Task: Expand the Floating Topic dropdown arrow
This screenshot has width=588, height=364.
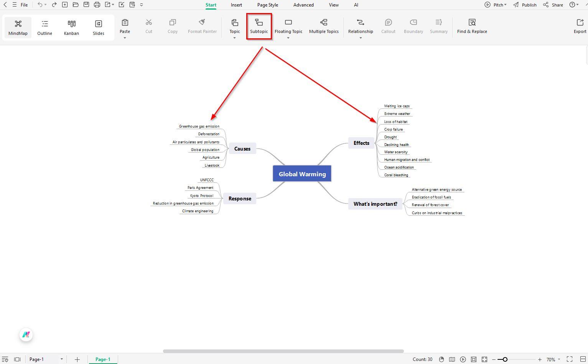Action: [x=288, y=38]
